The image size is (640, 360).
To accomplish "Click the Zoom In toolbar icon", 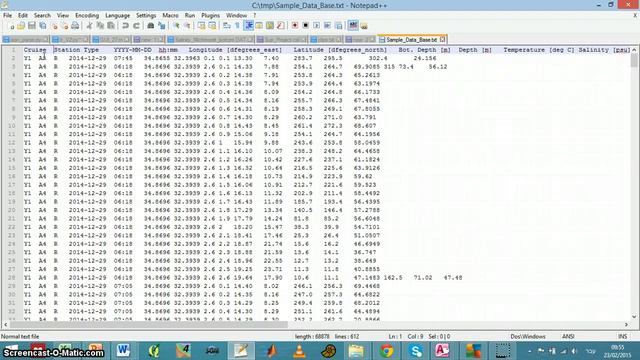I will pyautogui.click(x=176, y=26).
